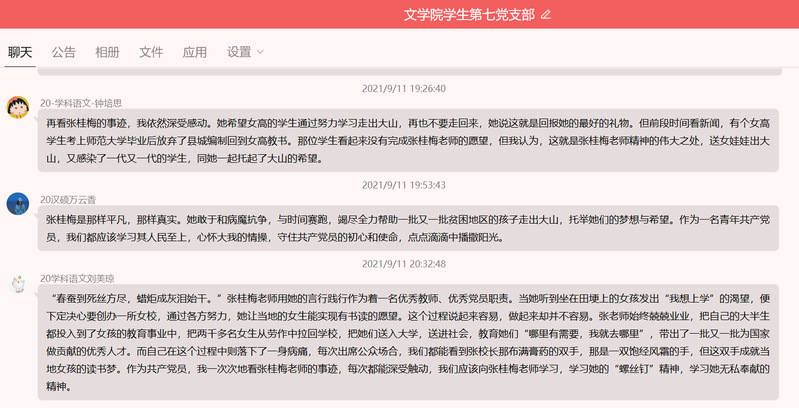Open 万云香's blue avatar
The height and width of the screenshot is (408, 799).
17,204
